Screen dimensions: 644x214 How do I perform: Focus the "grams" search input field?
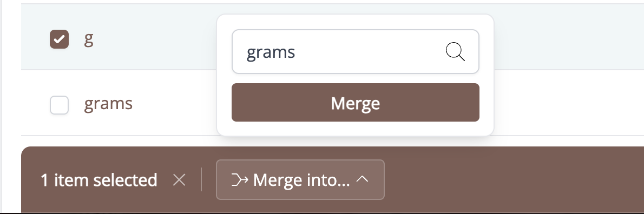pos(355,52)
